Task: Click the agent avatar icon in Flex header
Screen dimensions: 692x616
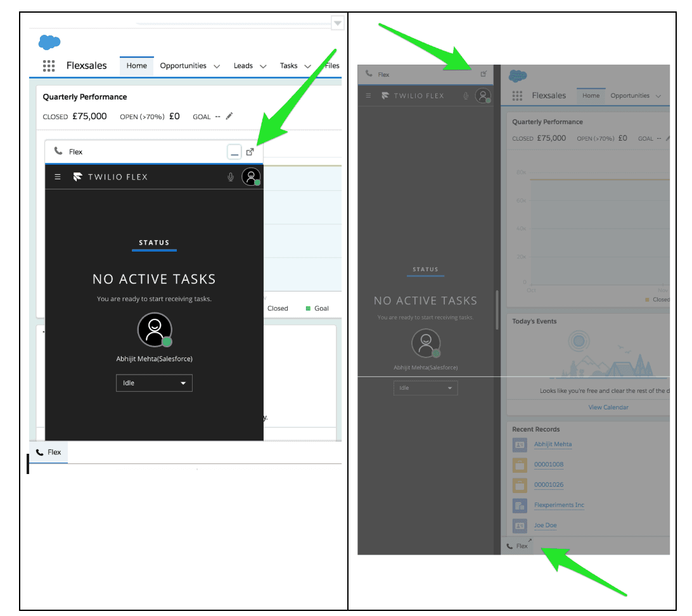Action: click(251, 177)
